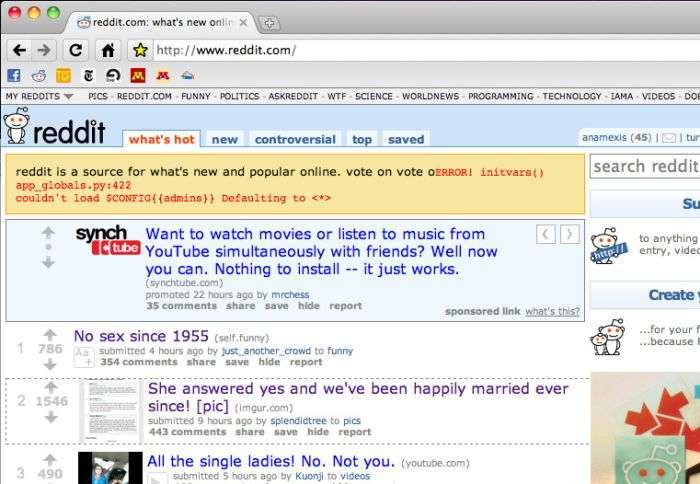
Task: View the 443 comments on the pic post
Action: click(188, 432)
